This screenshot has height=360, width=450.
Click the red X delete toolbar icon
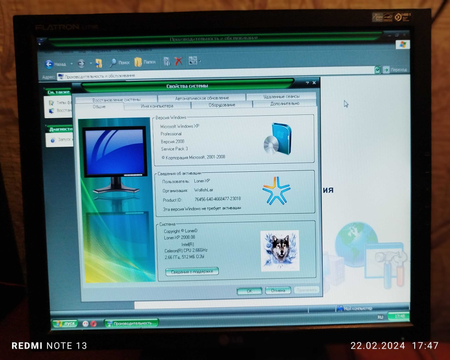[179, 61]
